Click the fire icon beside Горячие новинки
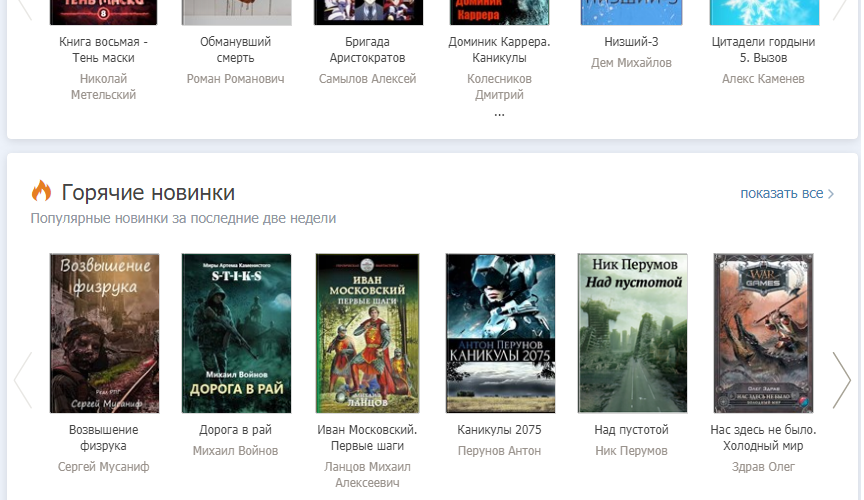The image size is (864, 500). pos(41,191)
